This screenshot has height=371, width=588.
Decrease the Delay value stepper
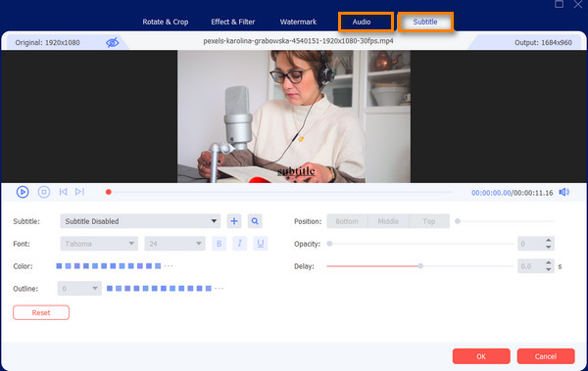pyautogui.click(x=549, y=270)
